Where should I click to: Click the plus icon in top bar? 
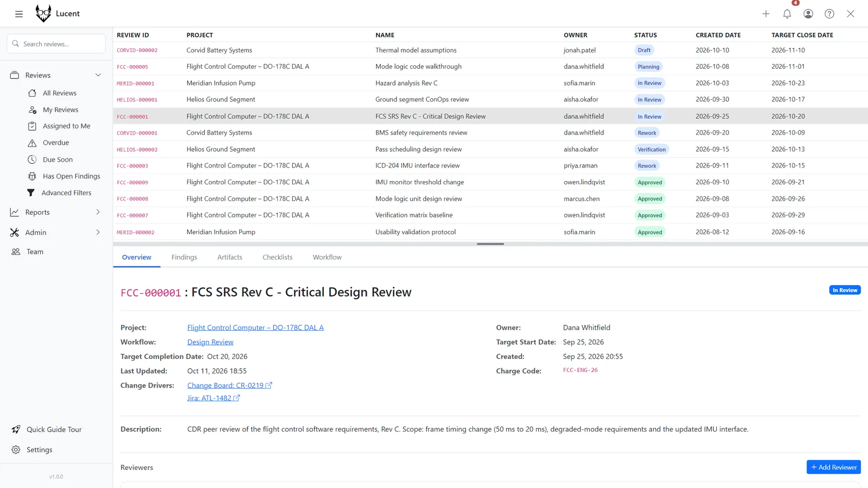(x=766, y=14)
